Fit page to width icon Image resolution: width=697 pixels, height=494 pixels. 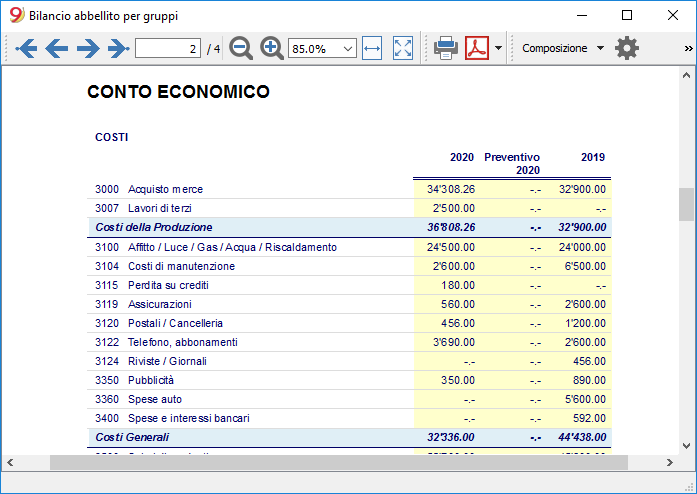tap(372, 48)
